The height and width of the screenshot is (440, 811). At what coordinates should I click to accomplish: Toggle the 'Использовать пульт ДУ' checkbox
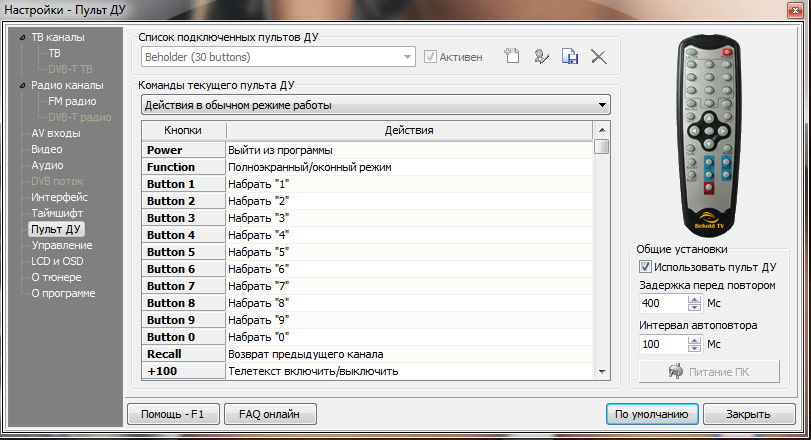[646, 268]
